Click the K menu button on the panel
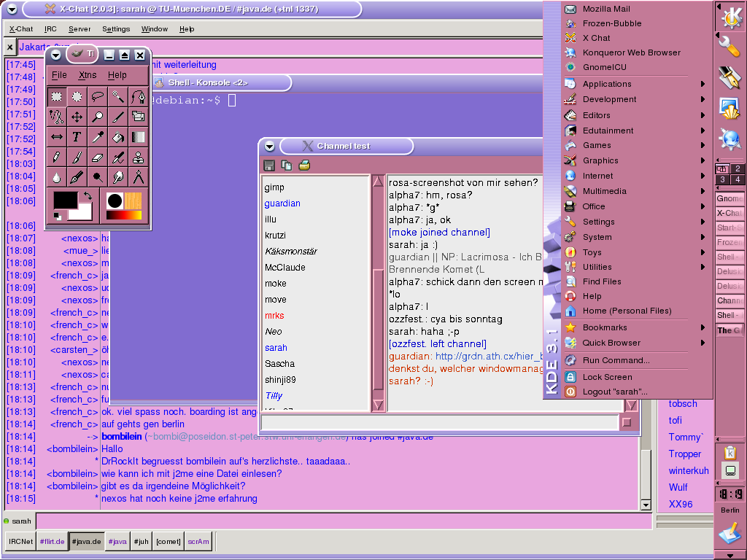 (730, 17)
